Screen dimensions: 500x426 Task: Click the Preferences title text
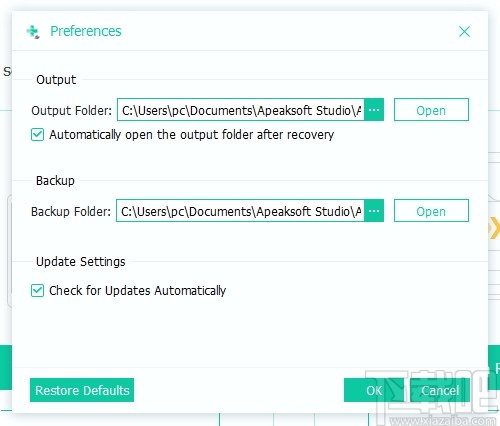tap(86, 31)
